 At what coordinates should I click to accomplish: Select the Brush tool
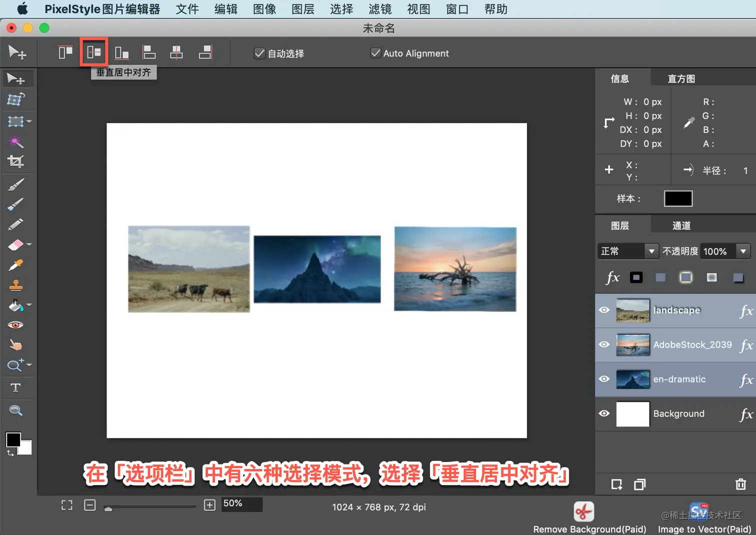coord(15,185)
